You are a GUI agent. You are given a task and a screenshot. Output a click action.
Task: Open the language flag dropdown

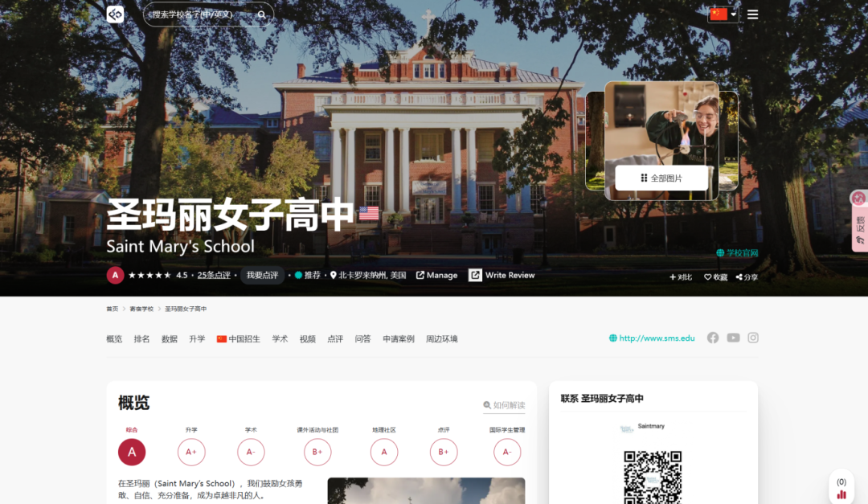(723, 14)
